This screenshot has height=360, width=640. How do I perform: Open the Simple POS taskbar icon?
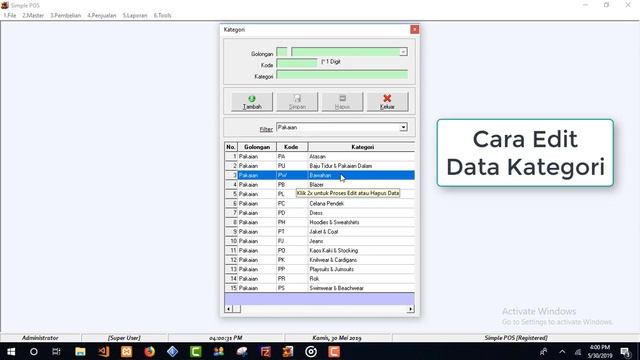point(288,351)
